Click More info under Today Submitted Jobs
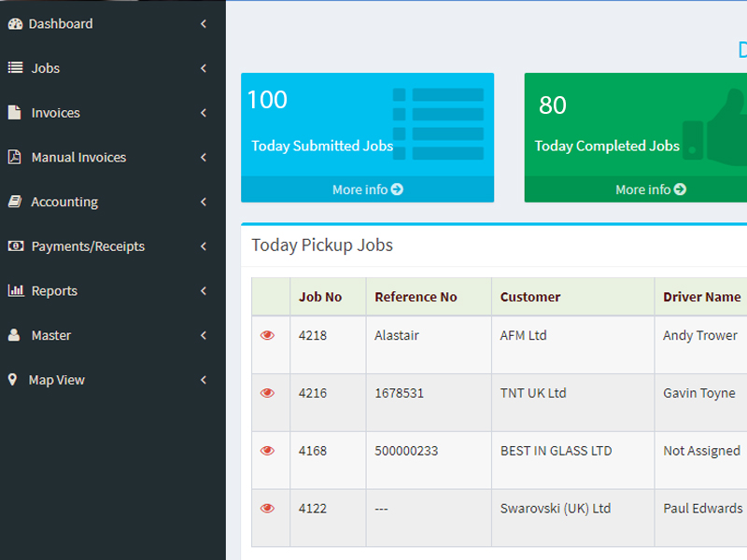747x560 pixels. point(367,189)
